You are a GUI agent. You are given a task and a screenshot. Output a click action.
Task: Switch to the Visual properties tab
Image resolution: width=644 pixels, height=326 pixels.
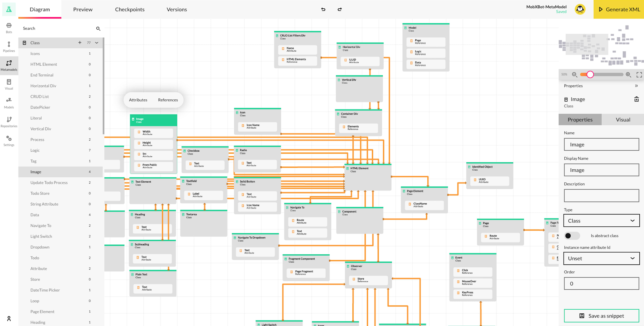point(623,119)
